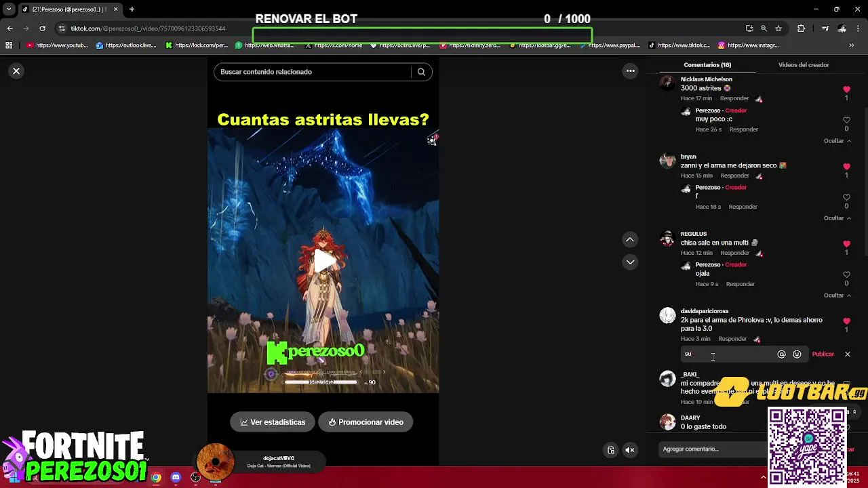The image size is (868, 488).
Task: Unlike REGULUS's comment heart
Action: [846, 244]
